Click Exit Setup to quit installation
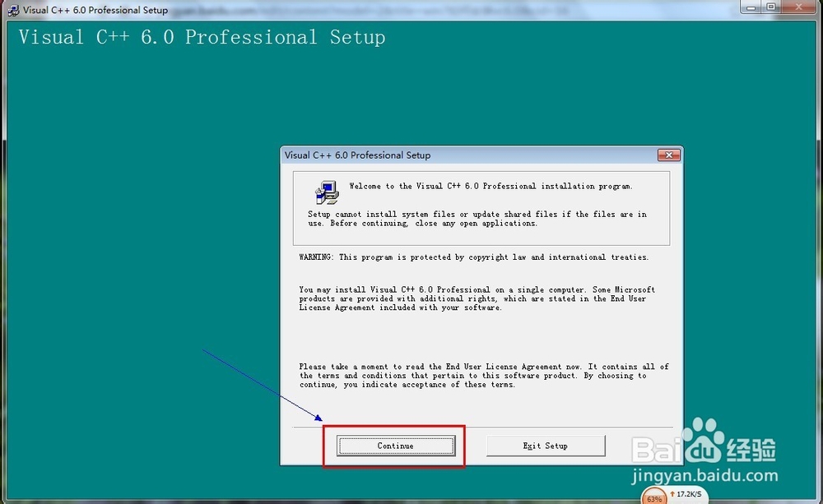This screenshot has height=504, width=823. [x=546, y=446]
